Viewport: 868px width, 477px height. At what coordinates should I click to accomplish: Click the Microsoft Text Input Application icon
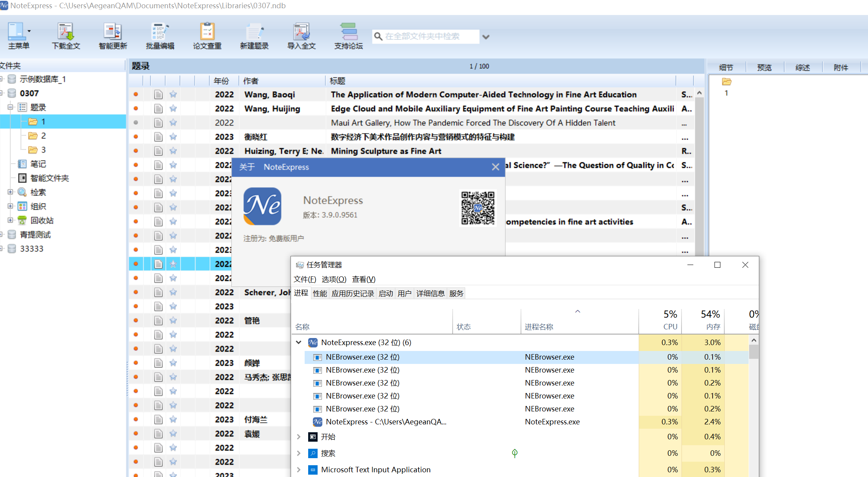[313, 470]
